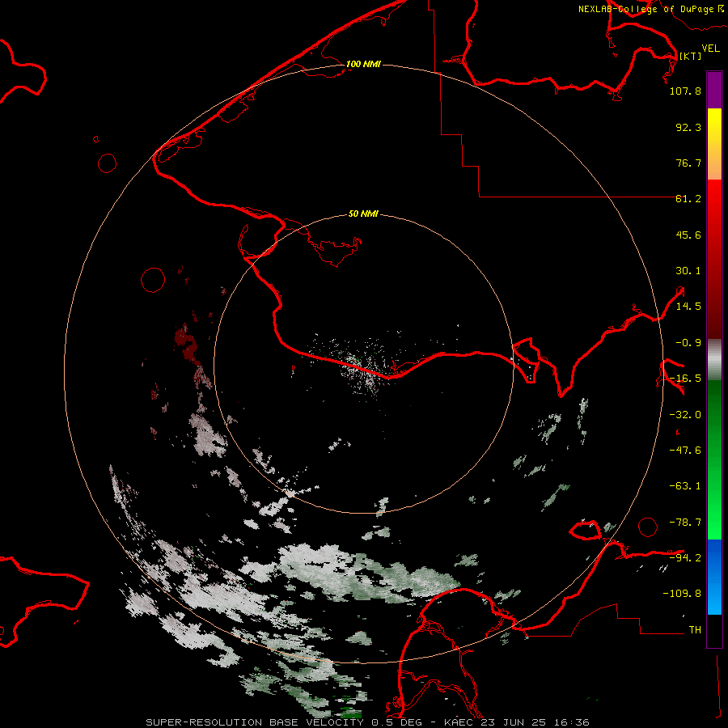
Task: Click the 100 NMI range ring label
Action: pos(363,64)
